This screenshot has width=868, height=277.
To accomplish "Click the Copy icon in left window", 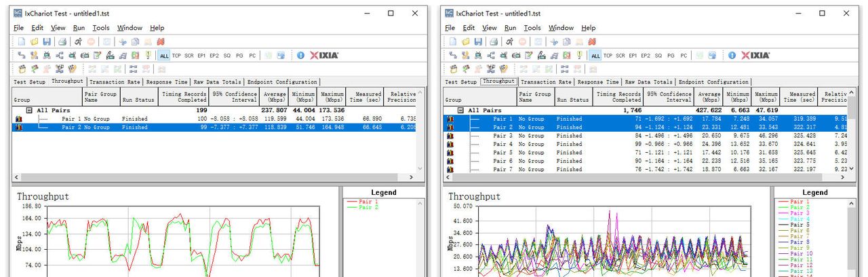I will click(136, 42).
